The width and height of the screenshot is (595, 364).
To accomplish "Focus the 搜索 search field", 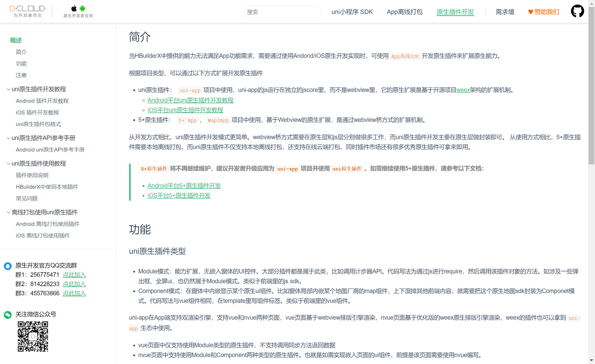I will [283, 12].
